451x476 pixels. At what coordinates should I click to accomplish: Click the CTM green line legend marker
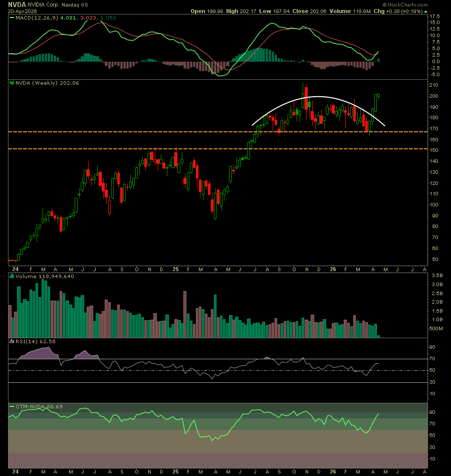(12, 406)
